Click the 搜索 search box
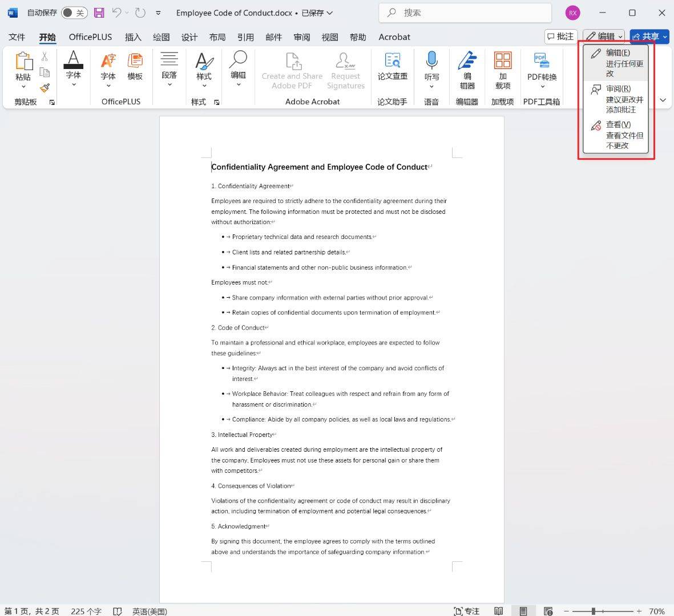 coord(465,13)
